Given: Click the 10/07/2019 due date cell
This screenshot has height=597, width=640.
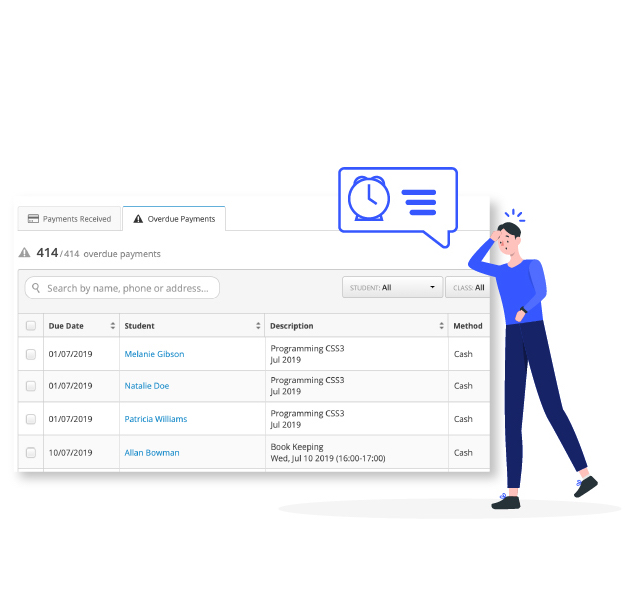Looking at the screenshot, I should pyautogui.click(x=70, y=452).
